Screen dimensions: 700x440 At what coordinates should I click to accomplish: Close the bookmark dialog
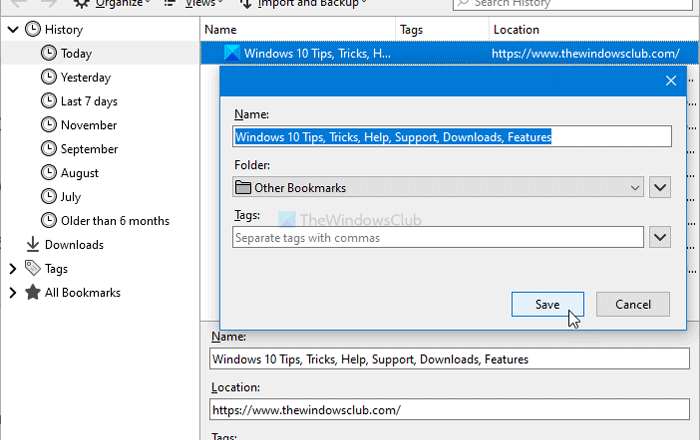pyautogui.click(x=671, y=81)
